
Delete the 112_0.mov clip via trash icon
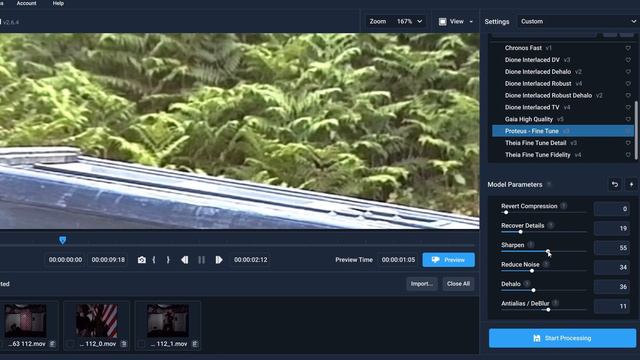124,344
